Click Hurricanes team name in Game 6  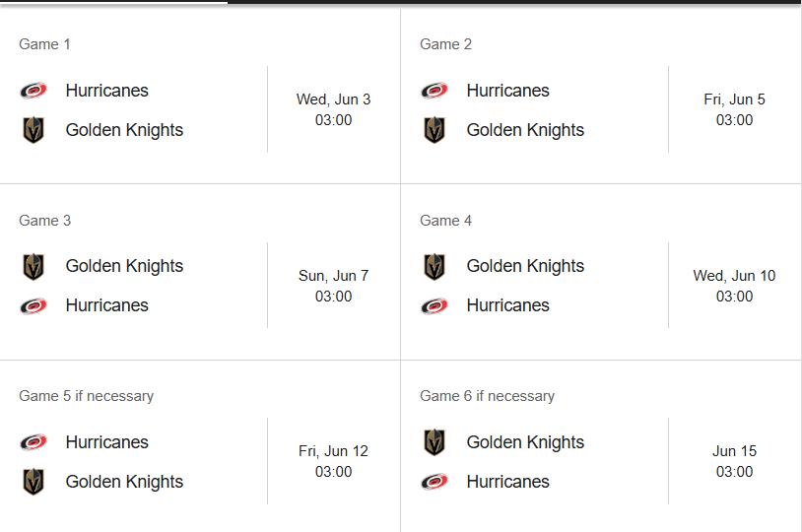(x=507, y=482)
